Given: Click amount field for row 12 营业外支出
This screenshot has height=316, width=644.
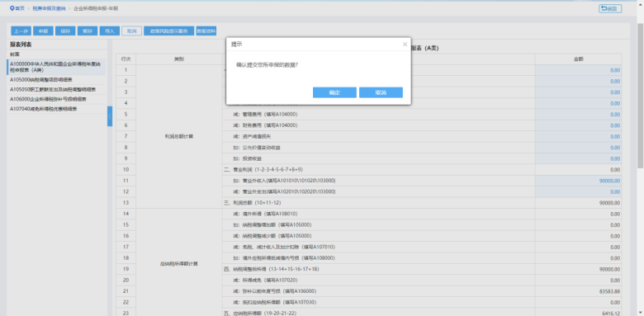Looking at the screenshot, I should (578, 191).
